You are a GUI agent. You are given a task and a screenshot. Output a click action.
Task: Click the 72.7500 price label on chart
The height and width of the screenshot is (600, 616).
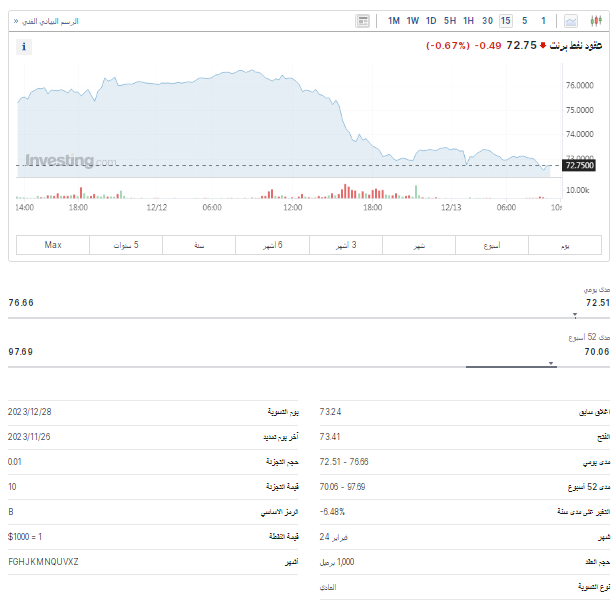(x=579, y=166)
